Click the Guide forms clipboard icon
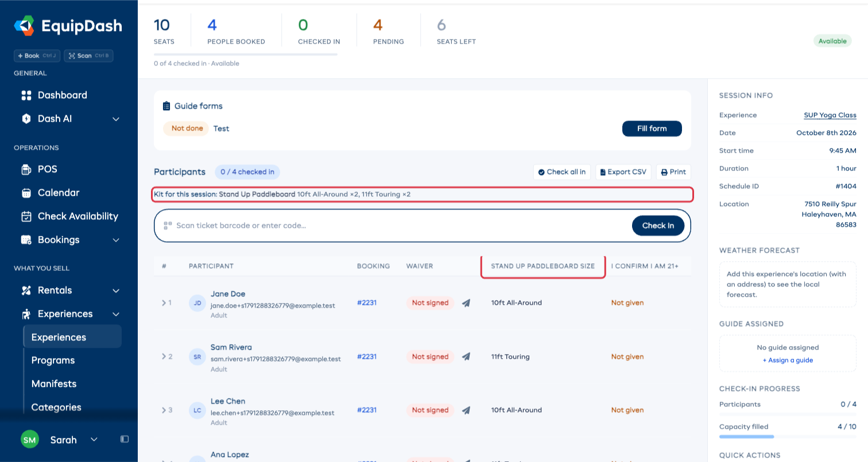The width and height of the screenshot is (868, 462). point(166,106)
